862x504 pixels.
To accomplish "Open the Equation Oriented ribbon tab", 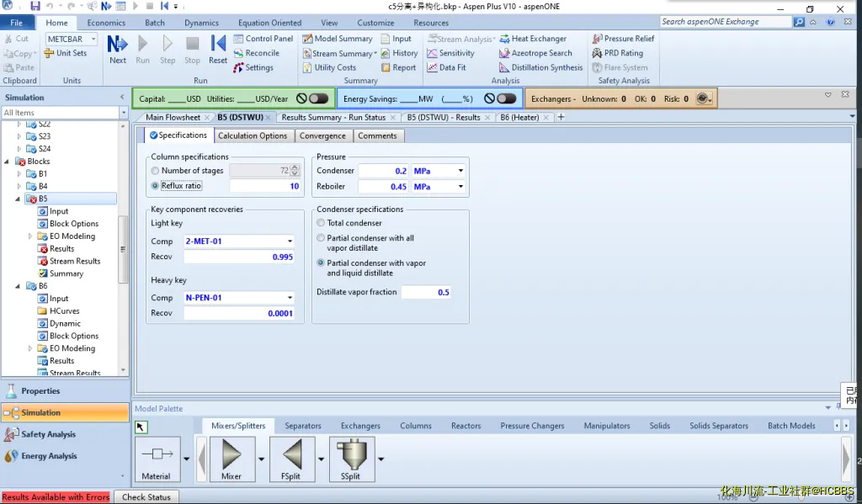I will tap(269, 23).
